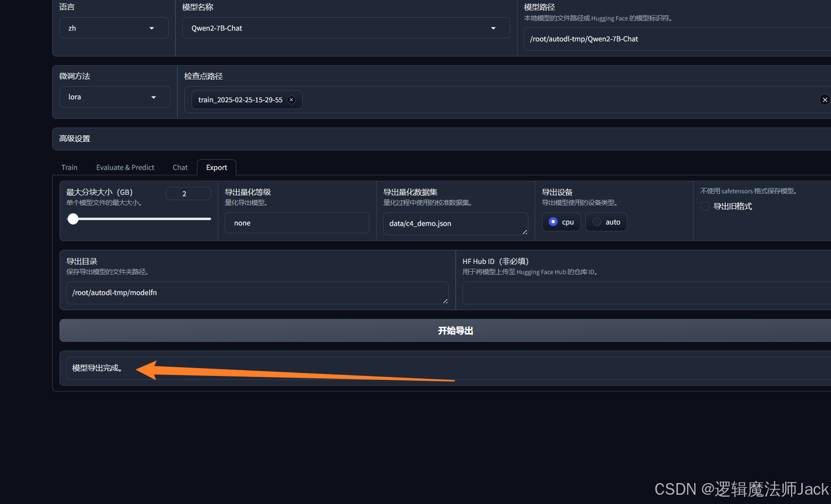831x504 pixels.
Task: Click the HF Hub ID input field
Action: click(x=646, y=293)
